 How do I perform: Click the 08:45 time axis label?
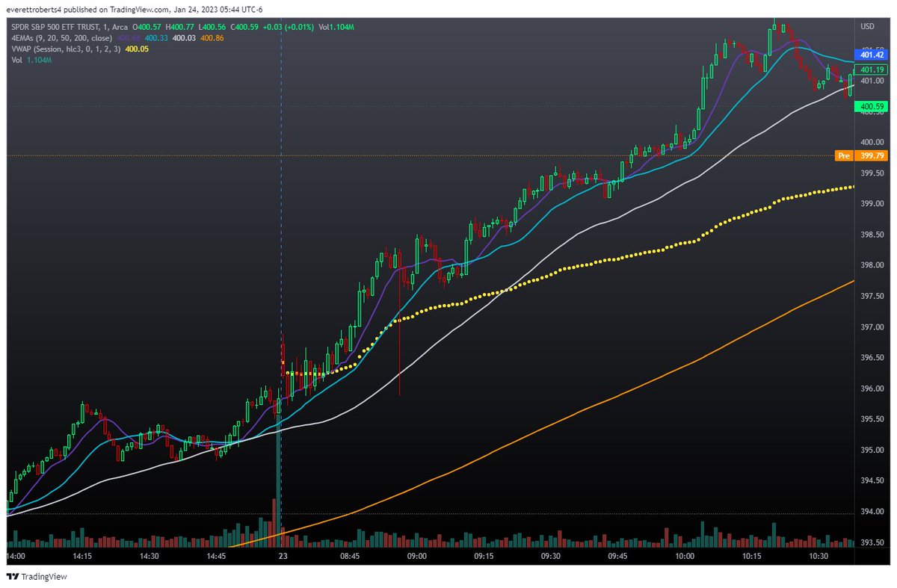[350, 557]
